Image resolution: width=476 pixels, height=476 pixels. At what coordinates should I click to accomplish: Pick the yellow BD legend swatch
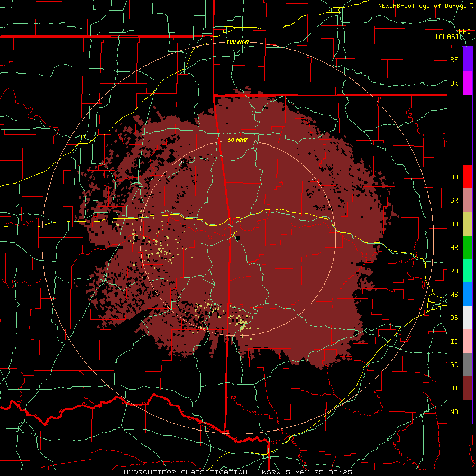(467, 224)
